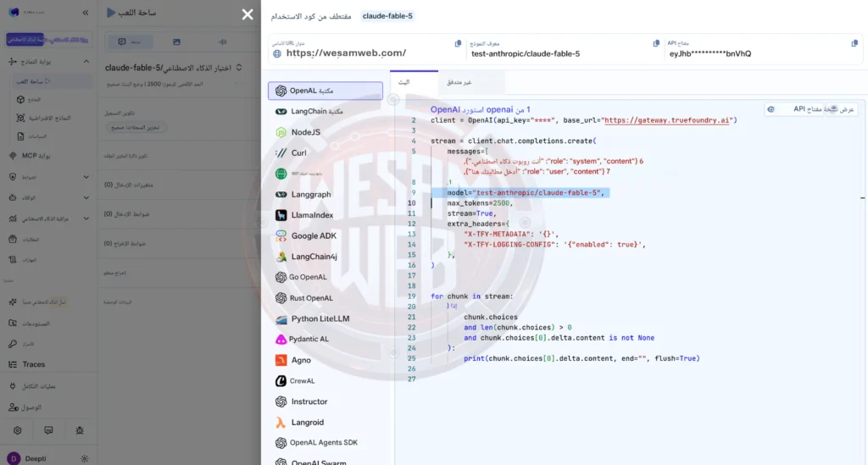Toggle API key visibility eye icon
The height and width of the screenshot is (465, 868).
771,109
